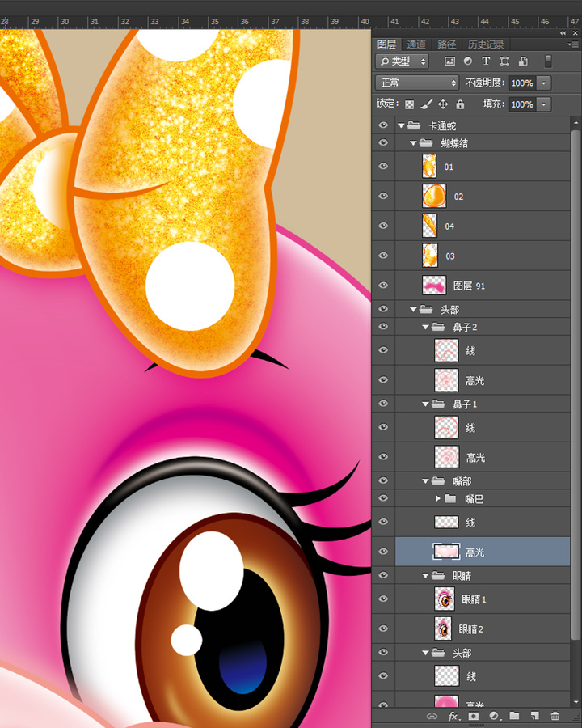Click the scrollbar down arrow
This screenshot has height=728, width=582.
(576, 702)
